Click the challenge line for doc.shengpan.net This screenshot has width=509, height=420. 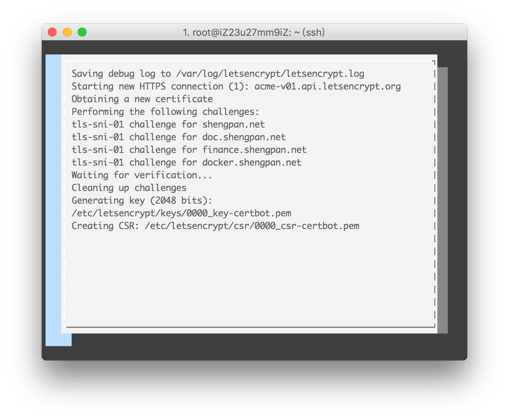(x=179, y=137)
